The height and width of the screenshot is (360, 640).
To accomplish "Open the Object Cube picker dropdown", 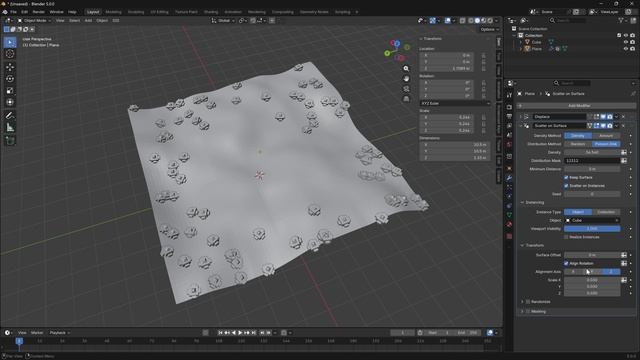I will [x=592, y=220].
